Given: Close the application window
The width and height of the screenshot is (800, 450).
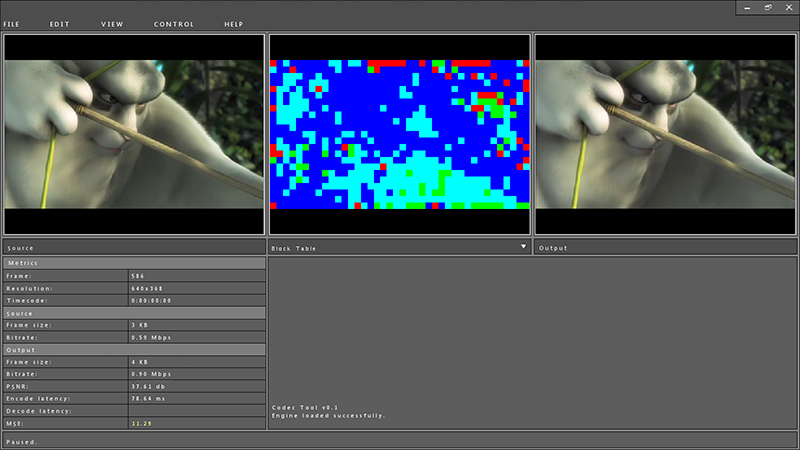Looking at the screenshot, I should click(789, 8).
